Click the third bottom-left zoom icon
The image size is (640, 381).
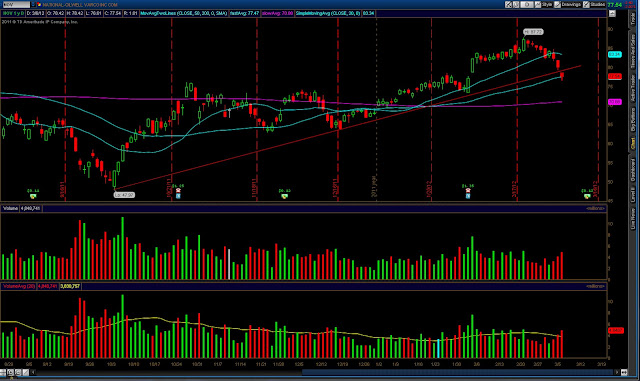pos(18,372)
